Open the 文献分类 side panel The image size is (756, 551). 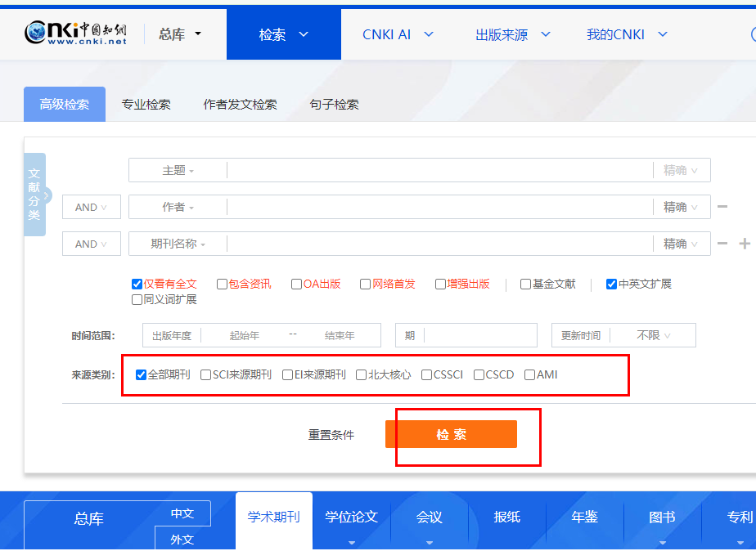pos(34,195)
